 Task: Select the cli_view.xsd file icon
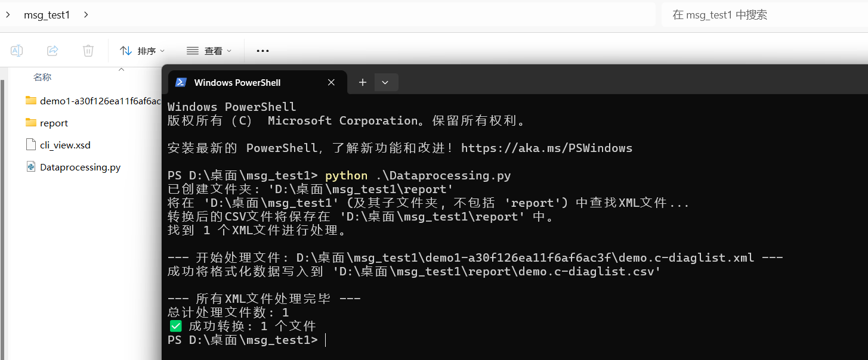pos(31,145)
